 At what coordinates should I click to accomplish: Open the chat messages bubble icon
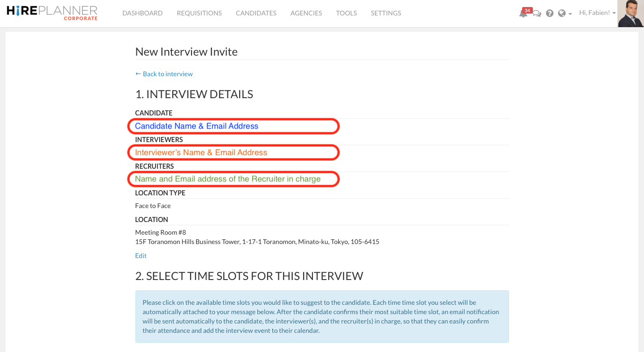click(537, 14)
